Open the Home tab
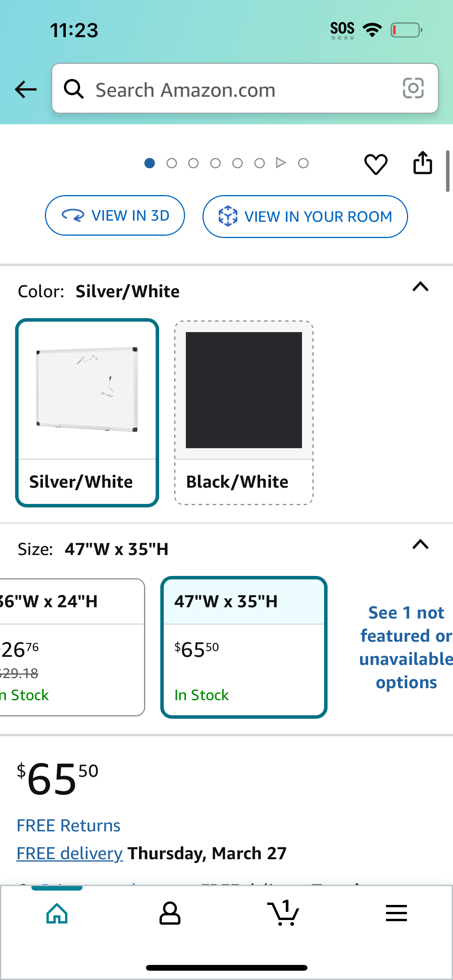Screen dimensions: 453x980 click(57, 913)
